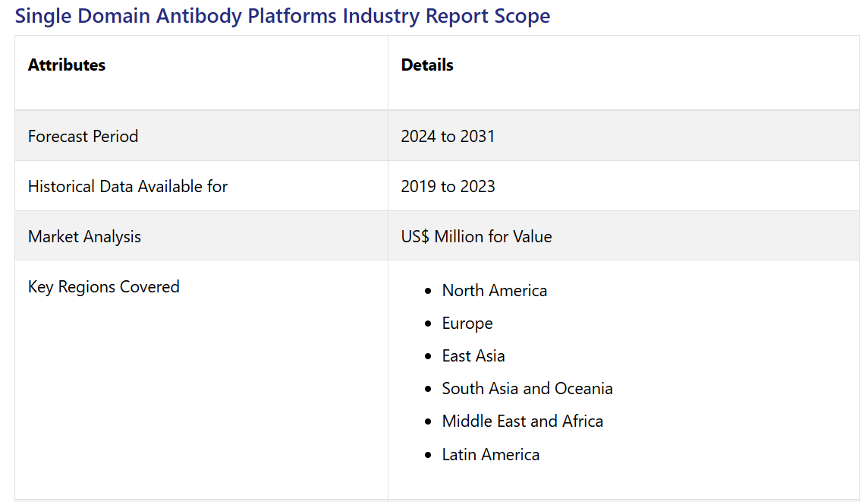This screenshot has width=868, height=502.
Task: Click the bullet point beside East Asia
Action: pos(429,357)
